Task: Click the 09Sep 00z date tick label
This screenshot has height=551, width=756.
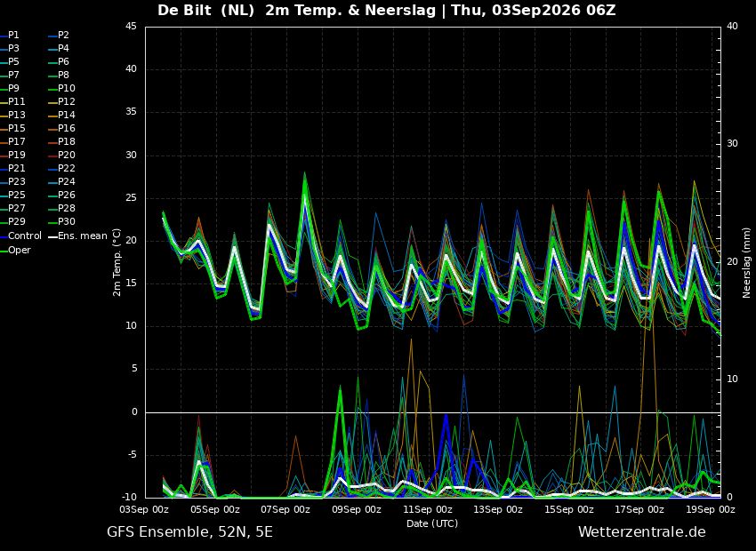Action: click(357, 509)
